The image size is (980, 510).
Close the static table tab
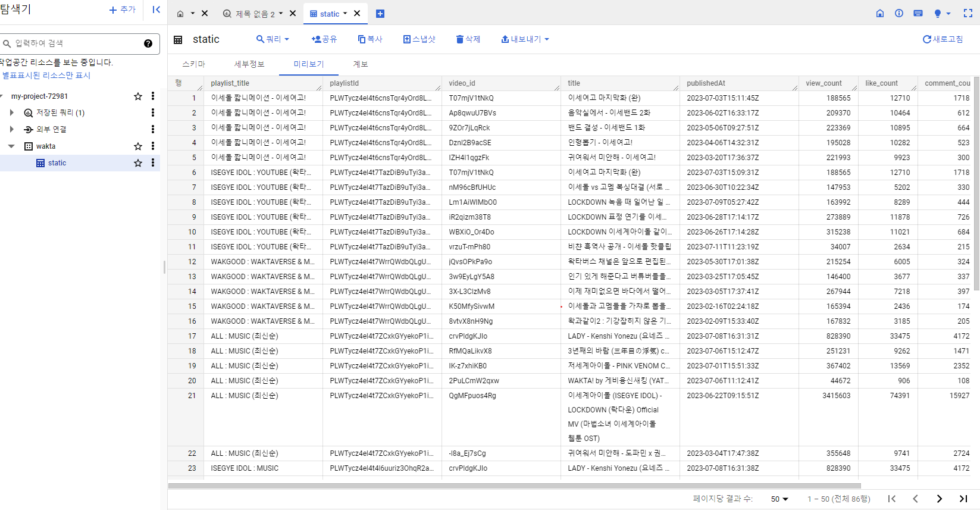pyautogui.click(x=357, y=13)
